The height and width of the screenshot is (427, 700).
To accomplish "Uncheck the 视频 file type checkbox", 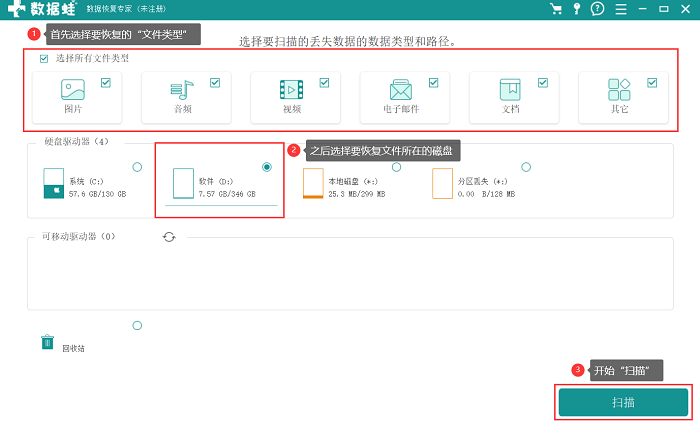I will click(x=325, y=83).
